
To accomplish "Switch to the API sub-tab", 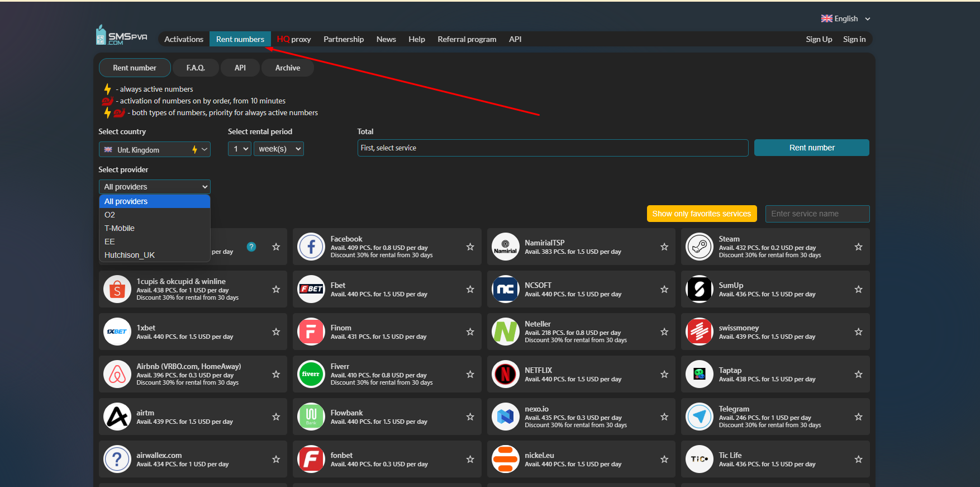I will coord(240,68).
